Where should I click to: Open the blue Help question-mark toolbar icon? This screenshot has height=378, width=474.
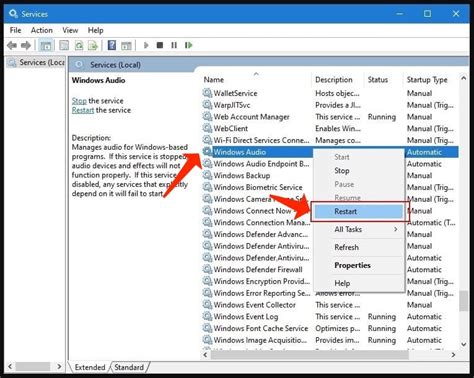(x=112, y=45)
